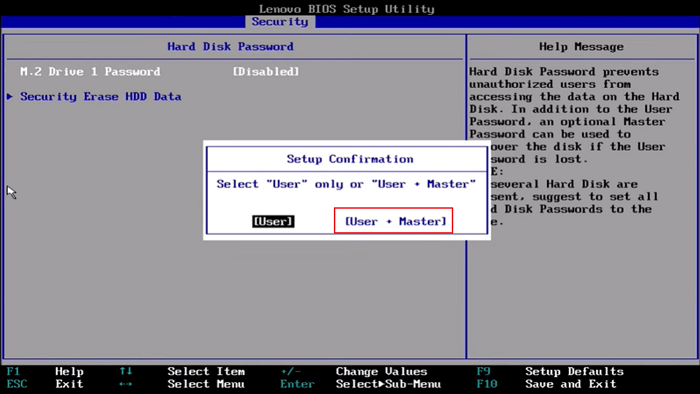Click the F1 Help key hint
Screen dimensions: 700x394
point(45,371)
